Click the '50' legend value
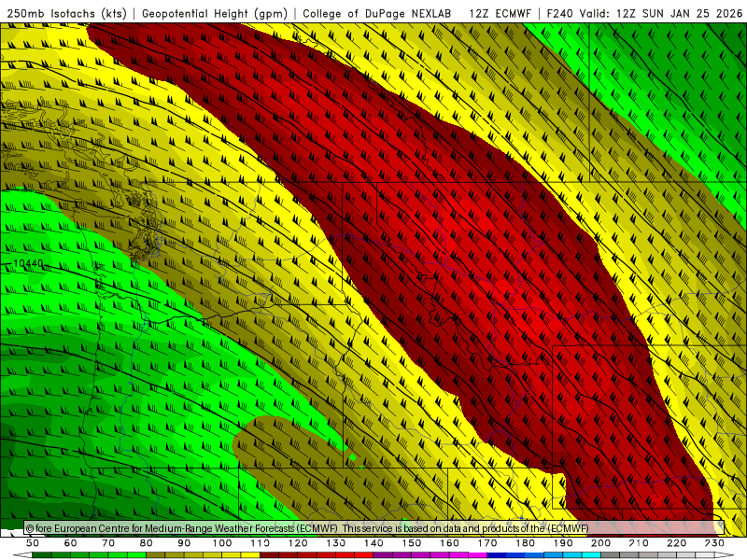Viewport: 747px width, 560px height. tap(33, 543)
